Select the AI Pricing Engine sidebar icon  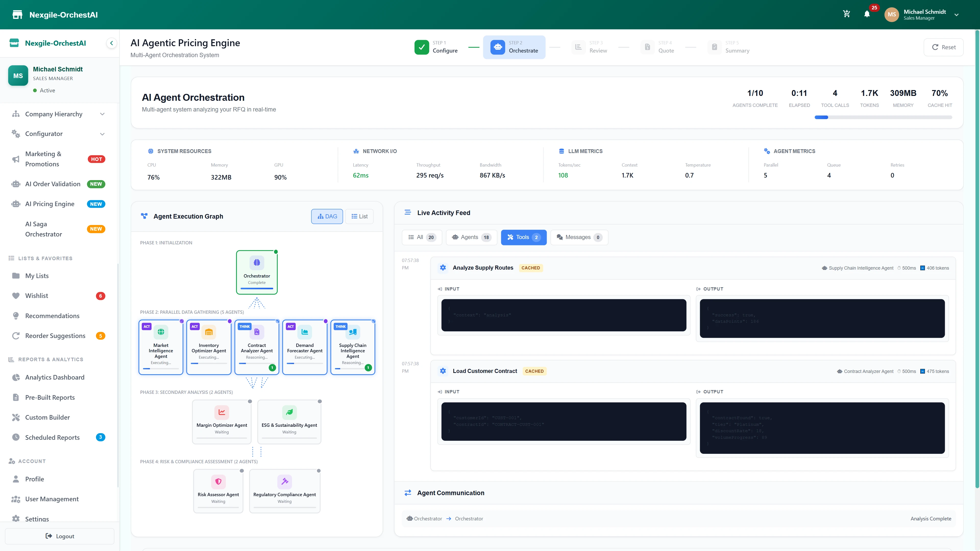coord(16,204)
